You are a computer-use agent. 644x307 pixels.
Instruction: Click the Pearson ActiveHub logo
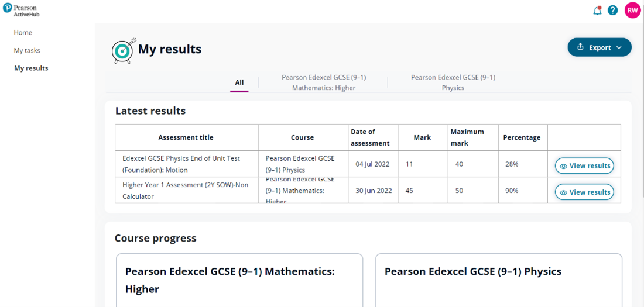click(20, 10)
